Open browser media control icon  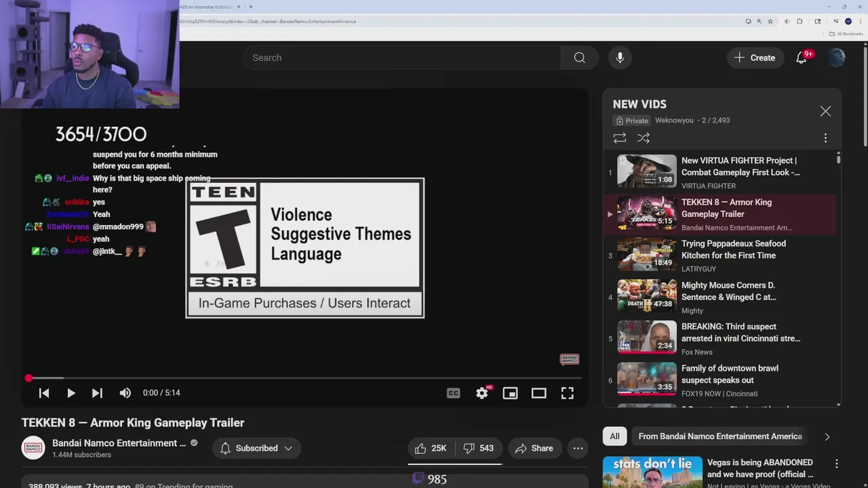coord(836,21)
